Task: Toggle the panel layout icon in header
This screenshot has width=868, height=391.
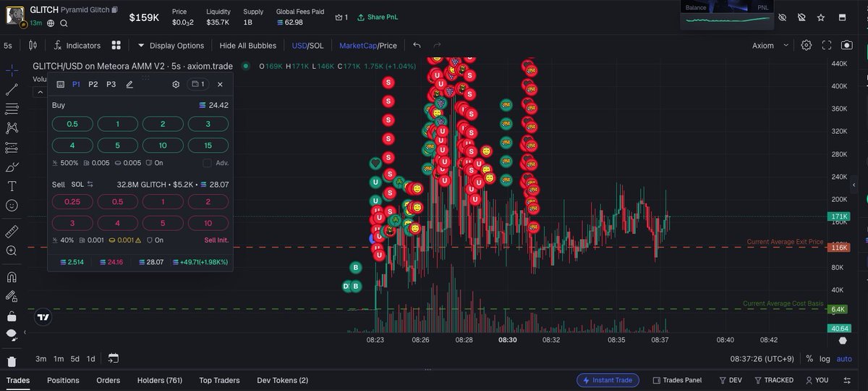Action: (x=841, y=17)
